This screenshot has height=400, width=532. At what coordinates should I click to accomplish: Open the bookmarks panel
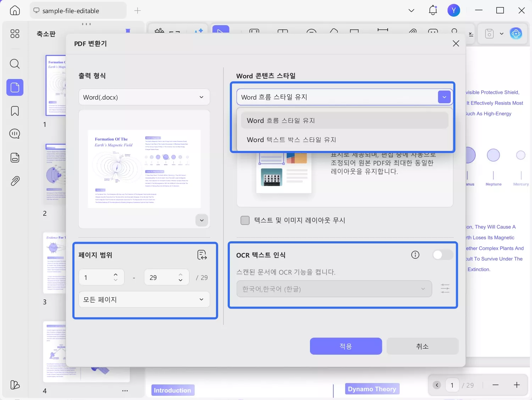click(x=15, y=111)
